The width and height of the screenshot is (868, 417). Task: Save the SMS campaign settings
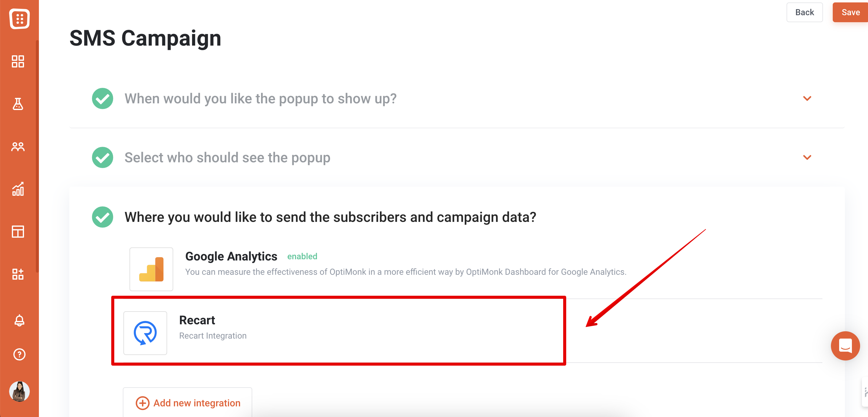[x=850, y=12]
